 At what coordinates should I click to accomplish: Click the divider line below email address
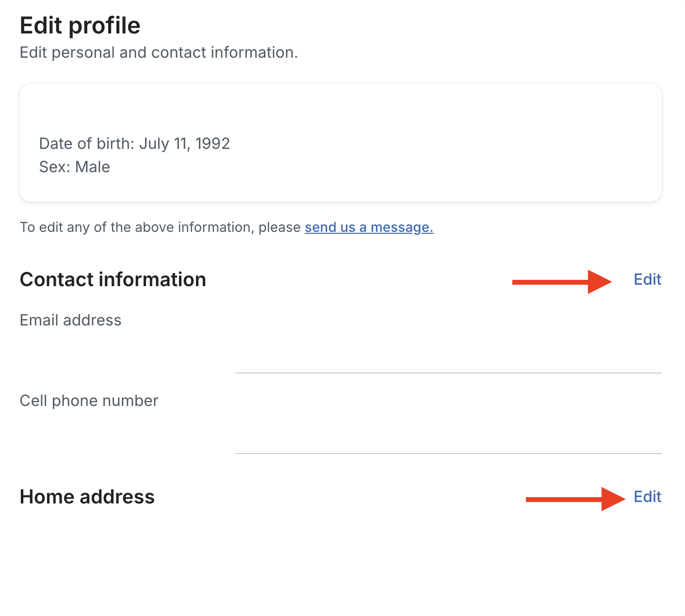click(448, 373)
